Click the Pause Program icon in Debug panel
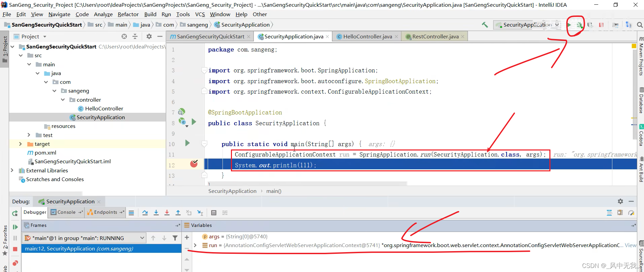Screen dimensions: 644x272 [x=15, y=238]
